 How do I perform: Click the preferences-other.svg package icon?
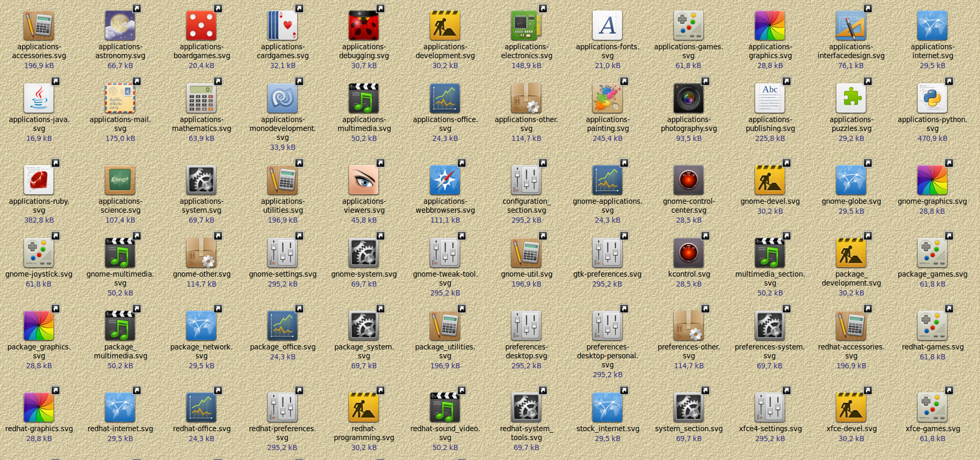pos(689,325)
